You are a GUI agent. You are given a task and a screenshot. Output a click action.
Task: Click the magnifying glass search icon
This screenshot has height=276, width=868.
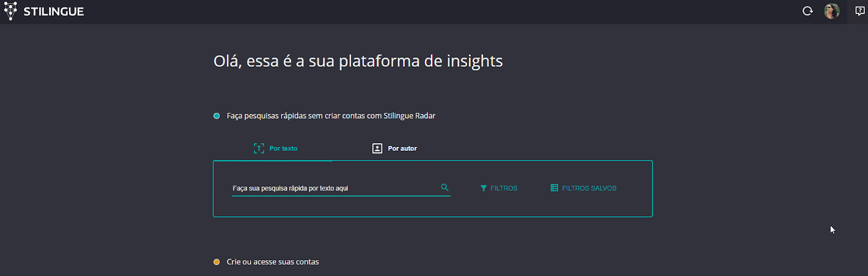click(x=445, y=188)
